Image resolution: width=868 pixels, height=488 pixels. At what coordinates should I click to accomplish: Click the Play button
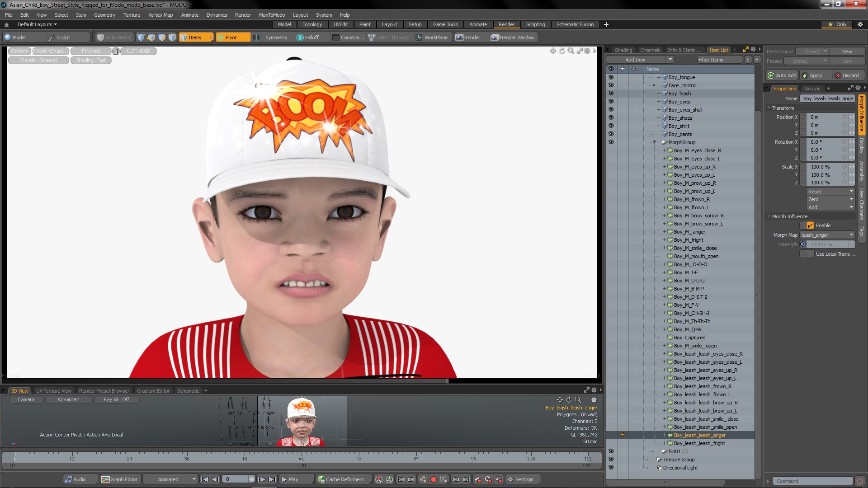[296, 479]
